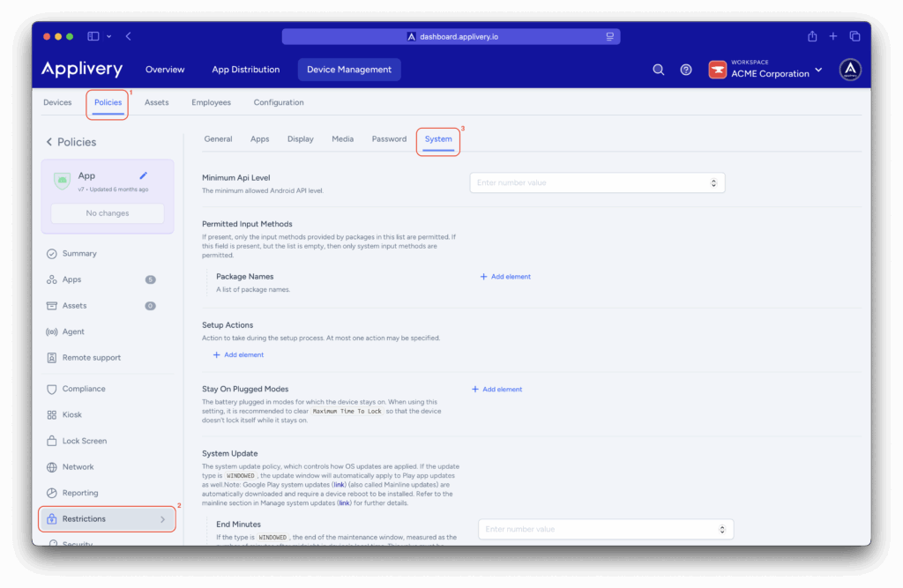Open the help question mark icon
This screenshot has height=588, width=903.
coord(686,70)
